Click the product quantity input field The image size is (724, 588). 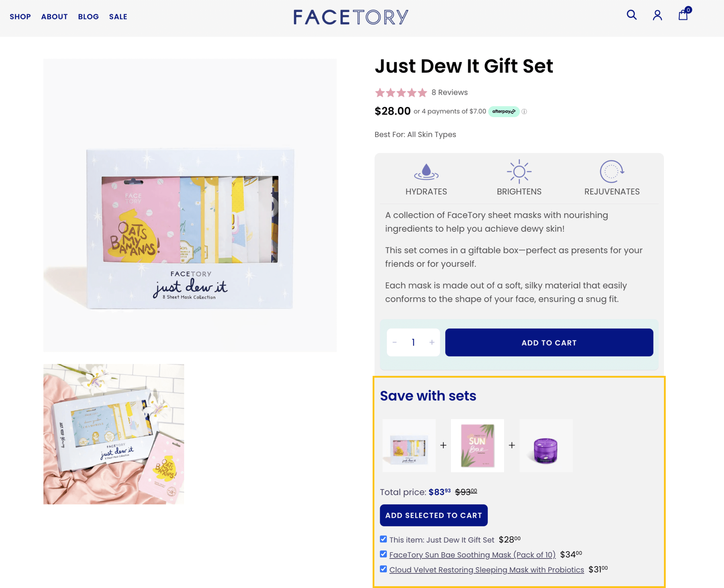413,342
